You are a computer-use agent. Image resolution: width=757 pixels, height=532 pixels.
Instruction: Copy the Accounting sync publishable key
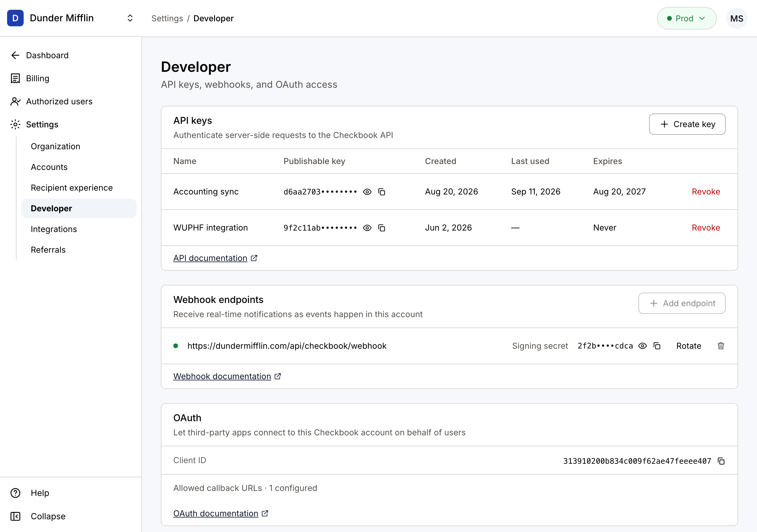[x=381, y=192]
